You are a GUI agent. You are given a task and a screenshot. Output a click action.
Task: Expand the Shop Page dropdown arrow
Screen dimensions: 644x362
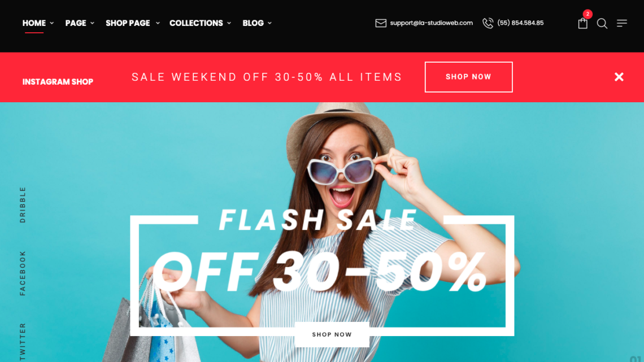coord(158,23)
